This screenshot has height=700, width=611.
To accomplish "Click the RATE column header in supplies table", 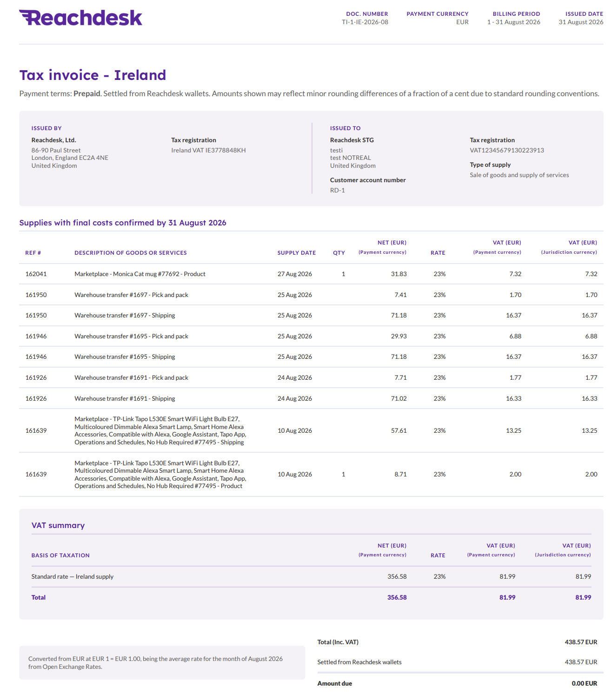I will [x=438, y=253].
